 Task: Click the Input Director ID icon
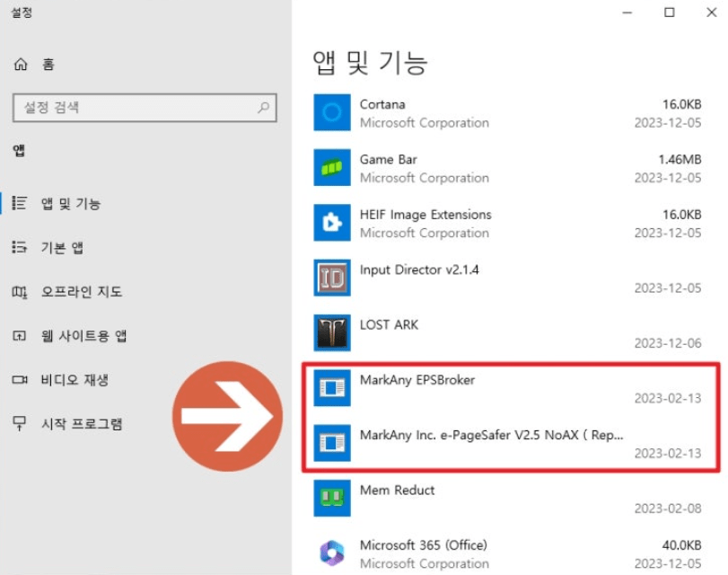tap(331, 278)
